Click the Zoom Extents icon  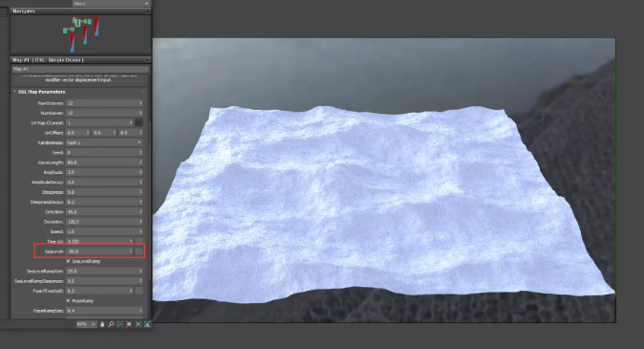point(129,324)
